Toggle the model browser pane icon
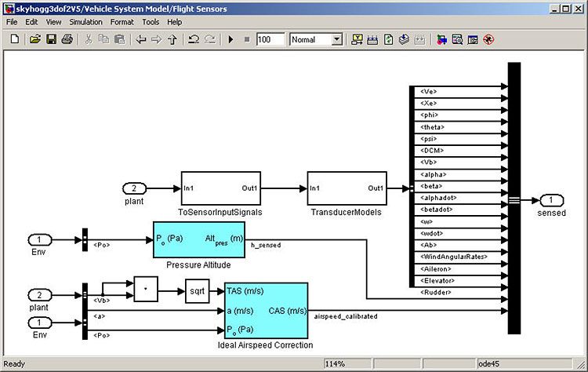The image size is (588, 372). pos(473,39)
